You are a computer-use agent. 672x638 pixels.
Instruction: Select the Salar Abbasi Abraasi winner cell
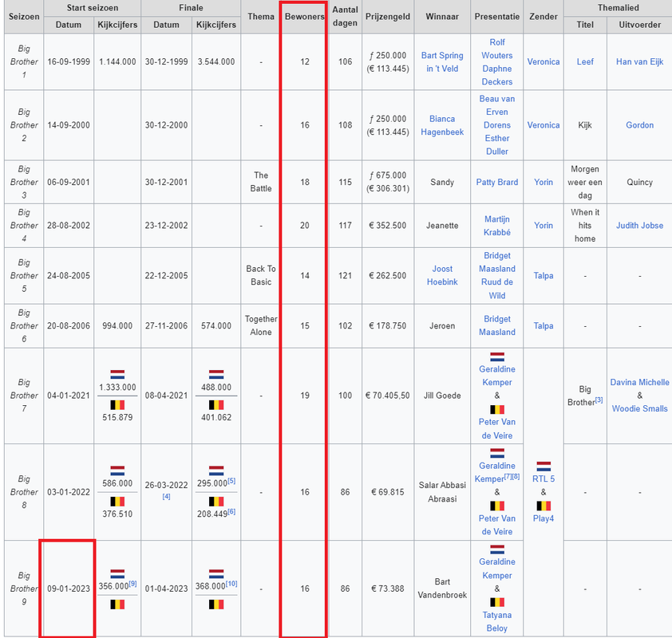(x=442, y=492)
